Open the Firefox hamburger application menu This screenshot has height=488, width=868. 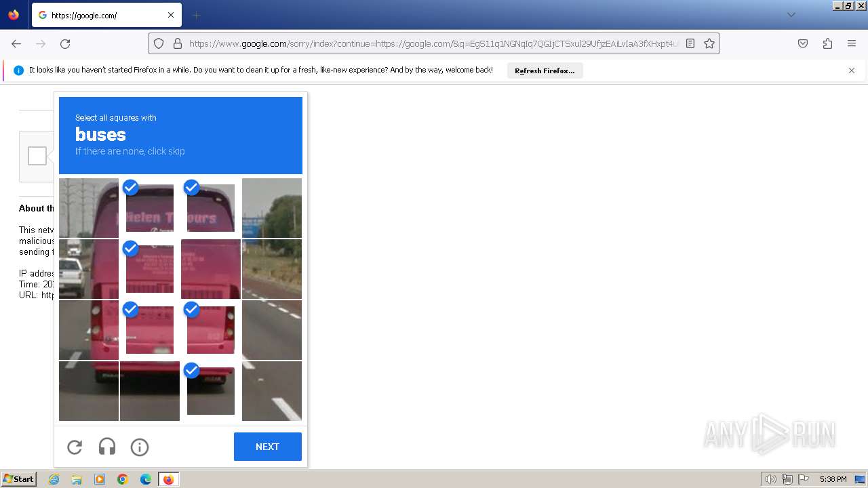[852, 43]
